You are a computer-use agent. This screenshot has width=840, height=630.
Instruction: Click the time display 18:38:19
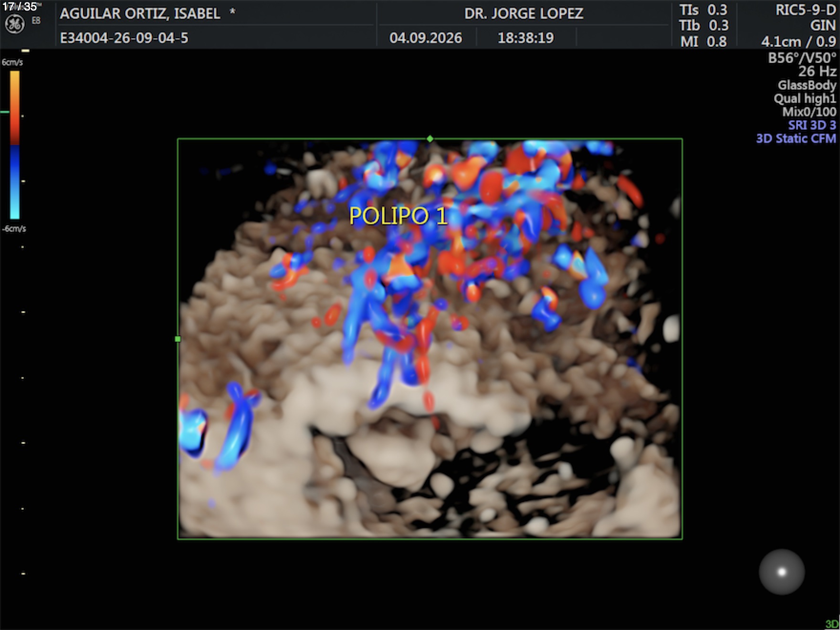click(x=525, y=38)
